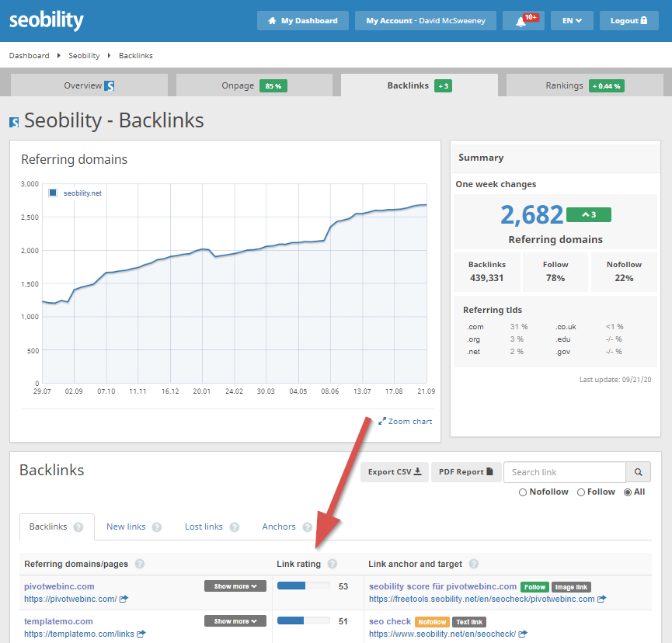
Task: Click the Export CSV button
Action: pyautogui.click(x=394, y=471)
